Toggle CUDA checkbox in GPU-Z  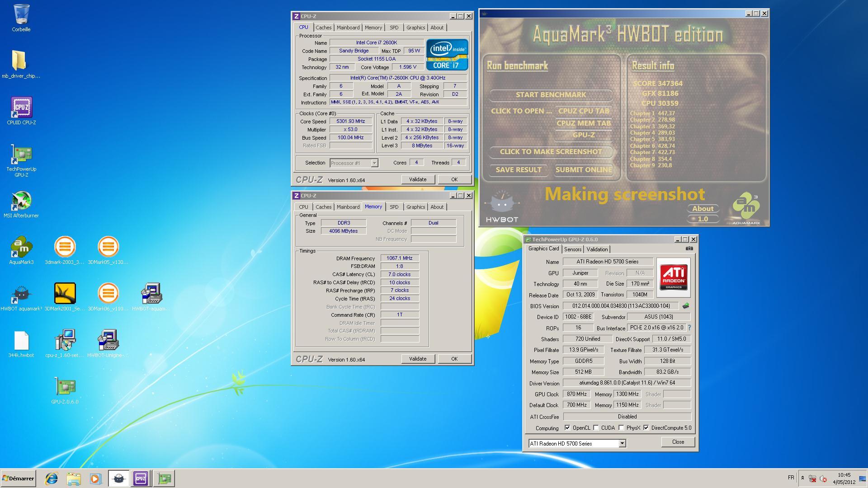(596, 428)
